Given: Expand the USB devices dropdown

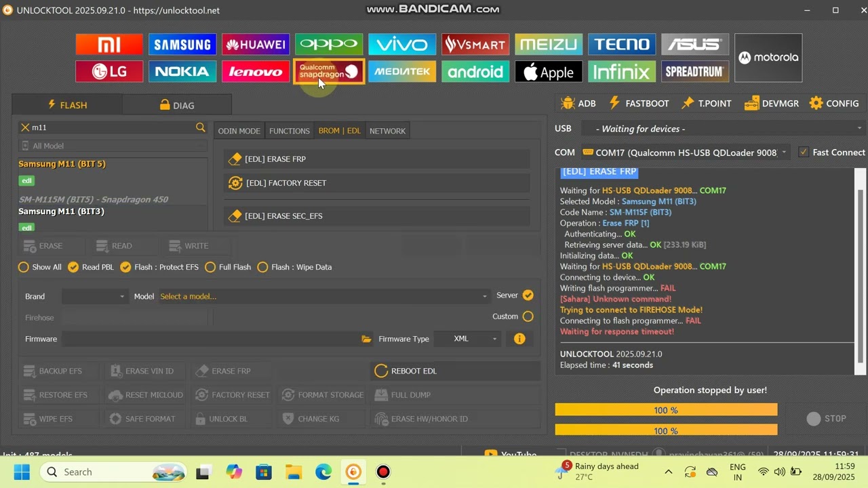Looking at the screenshot, I should (x=723, y=129).
